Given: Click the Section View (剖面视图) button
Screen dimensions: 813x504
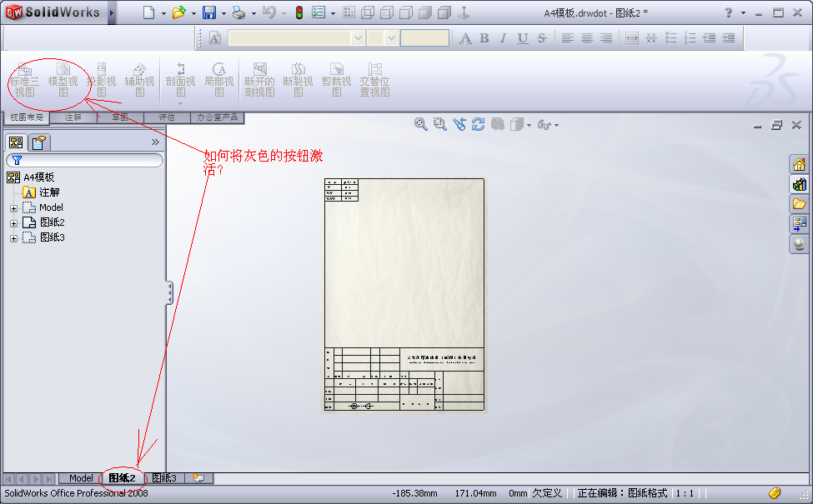Looking at the screenshot, I should coord(180,80).
